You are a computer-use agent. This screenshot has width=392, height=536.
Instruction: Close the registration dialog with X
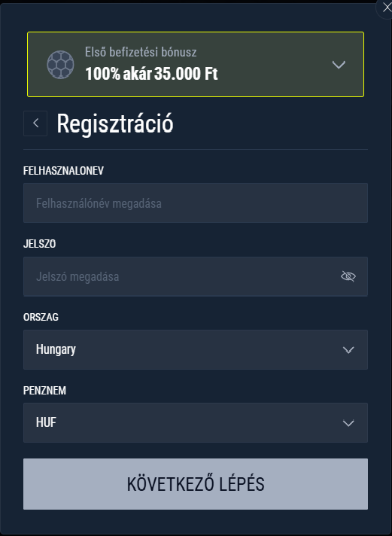387,8
